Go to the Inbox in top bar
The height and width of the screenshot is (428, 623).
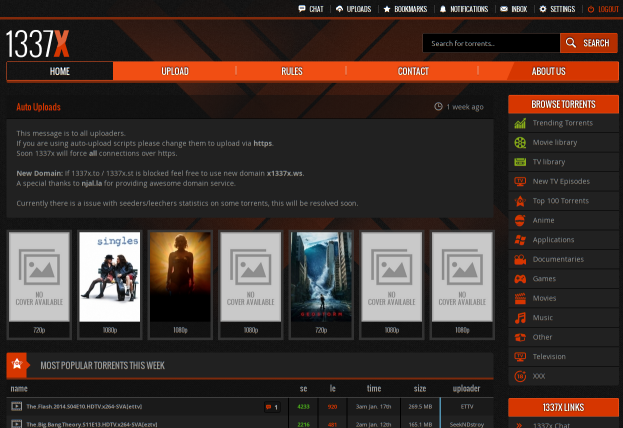point(513,9)
